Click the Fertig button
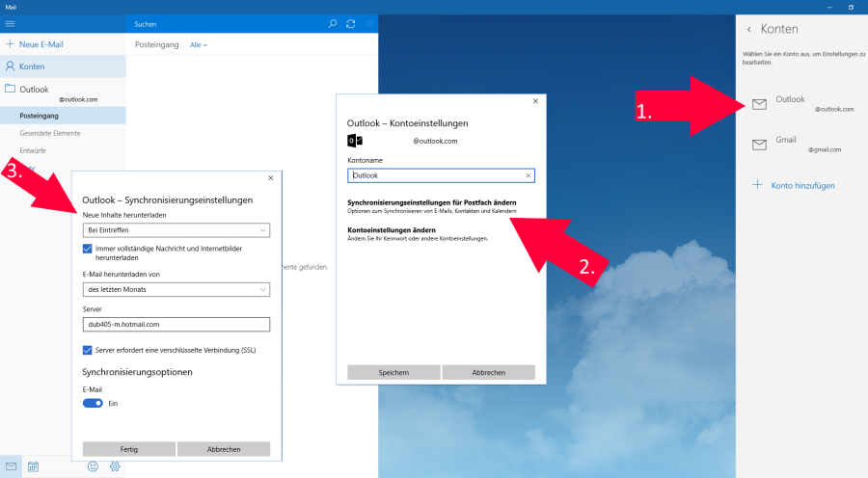 (129, 449)
